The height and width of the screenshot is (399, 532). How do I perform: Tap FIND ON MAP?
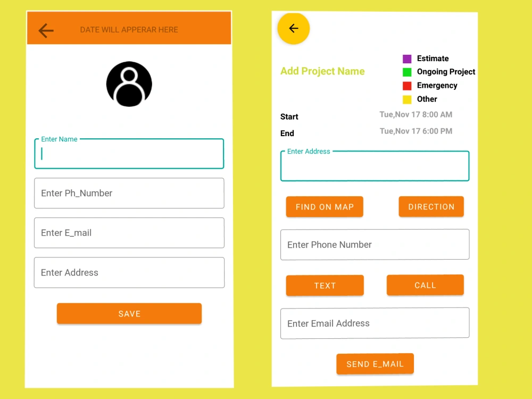pyautogui.click(x=325, y=206)
